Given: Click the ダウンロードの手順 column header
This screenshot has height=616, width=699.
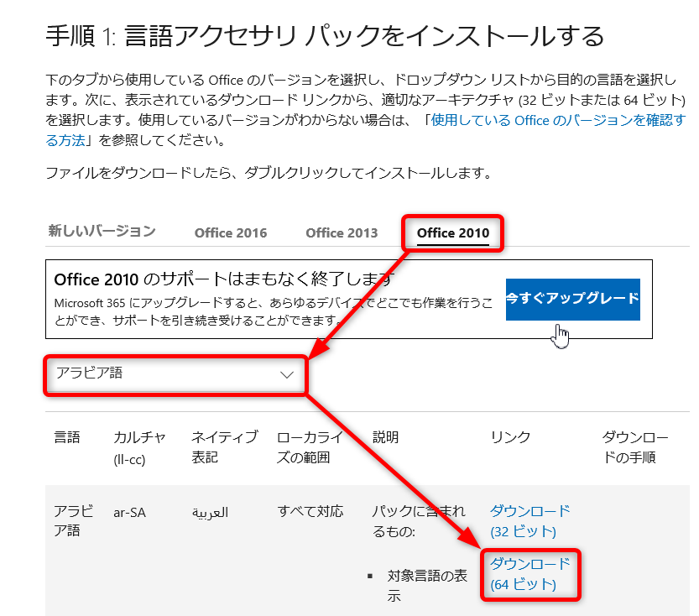Looking at the screenshot, I should (x=635, y=447).
